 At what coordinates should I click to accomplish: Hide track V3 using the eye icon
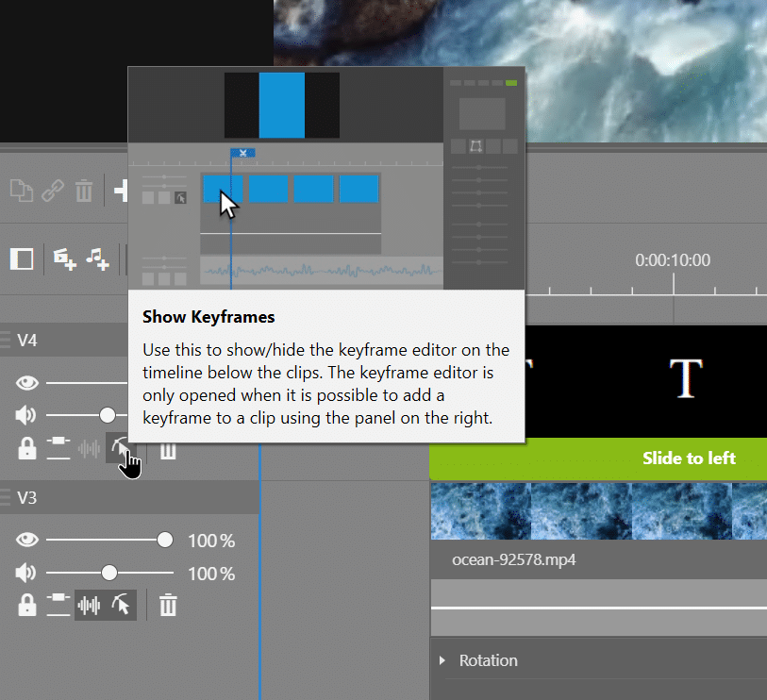coord(26,540)
